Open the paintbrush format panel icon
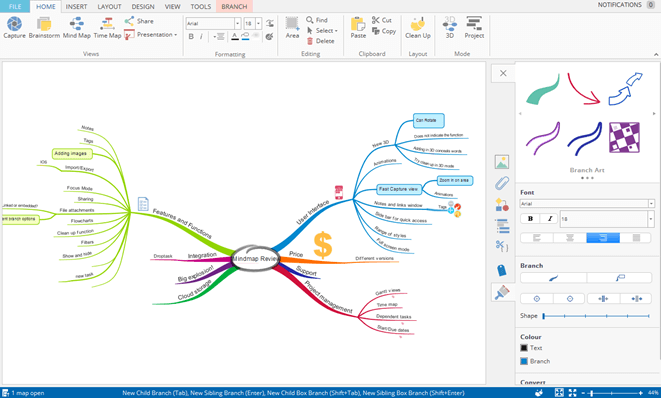Viewport: 661px width, 398px height. click(502, 292)
